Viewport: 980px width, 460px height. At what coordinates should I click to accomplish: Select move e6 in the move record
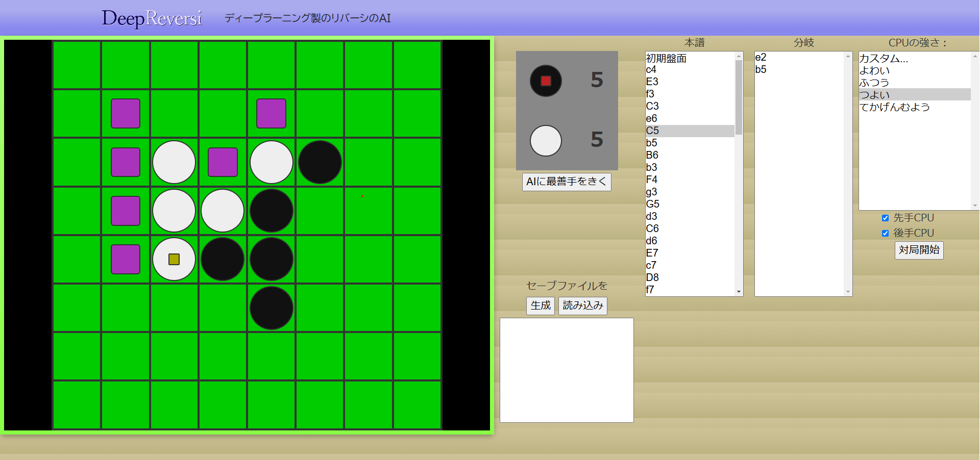click(690, 118)
